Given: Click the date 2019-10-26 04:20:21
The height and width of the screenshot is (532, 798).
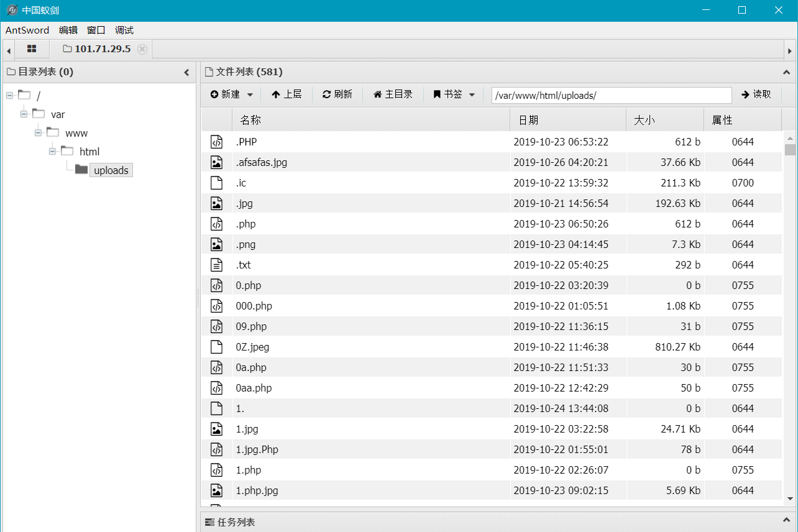Looking at the screenshot, I should (x=561, y=162).
